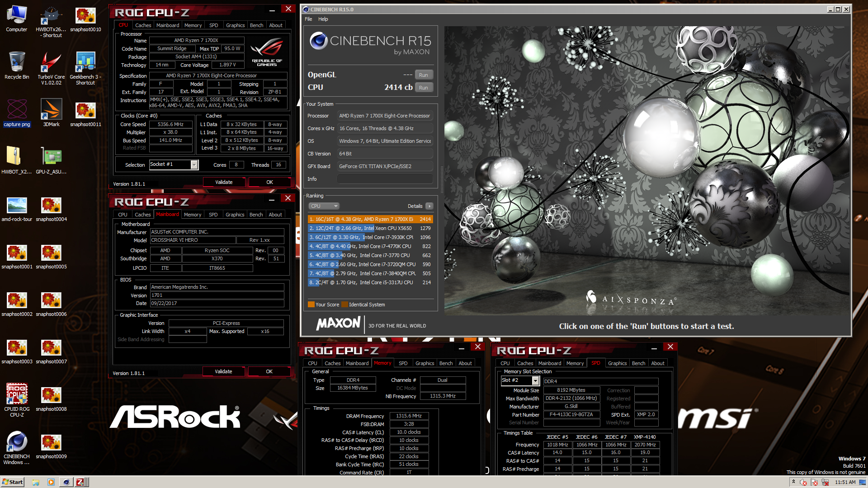Open the File menu in Cinebench
The height and width of the screenshot is (488, 868).
(308, 19)
